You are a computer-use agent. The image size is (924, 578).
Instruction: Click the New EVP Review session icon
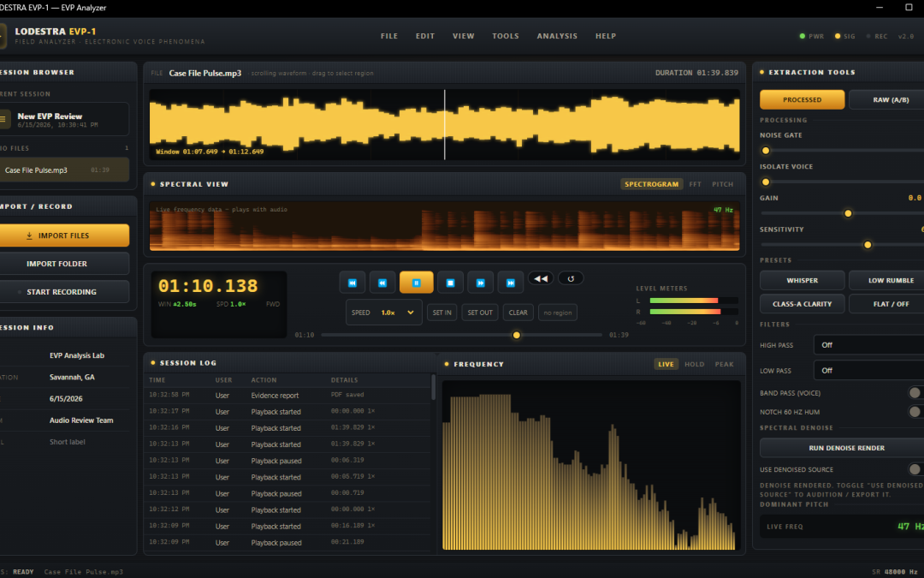tap(3, 119)
